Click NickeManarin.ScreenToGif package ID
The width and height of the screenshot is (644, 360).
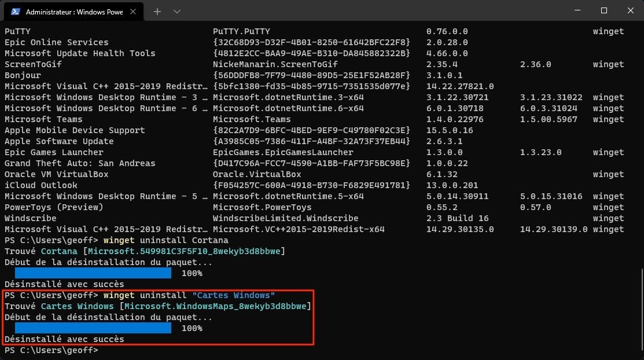(x=275, y=64)
